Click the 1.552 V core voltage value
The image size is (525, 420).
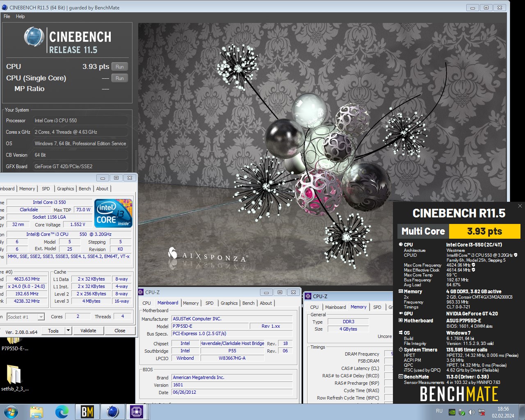78,224
